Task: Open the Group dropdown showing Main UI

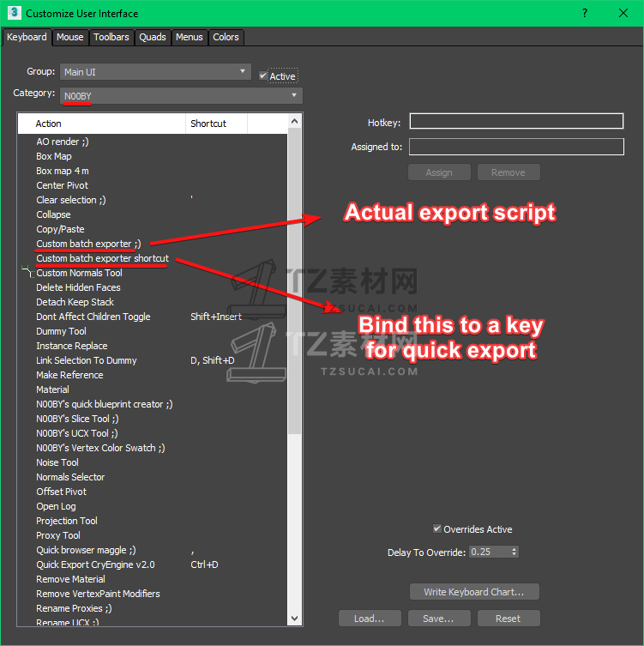Action: tap(156, 72)
